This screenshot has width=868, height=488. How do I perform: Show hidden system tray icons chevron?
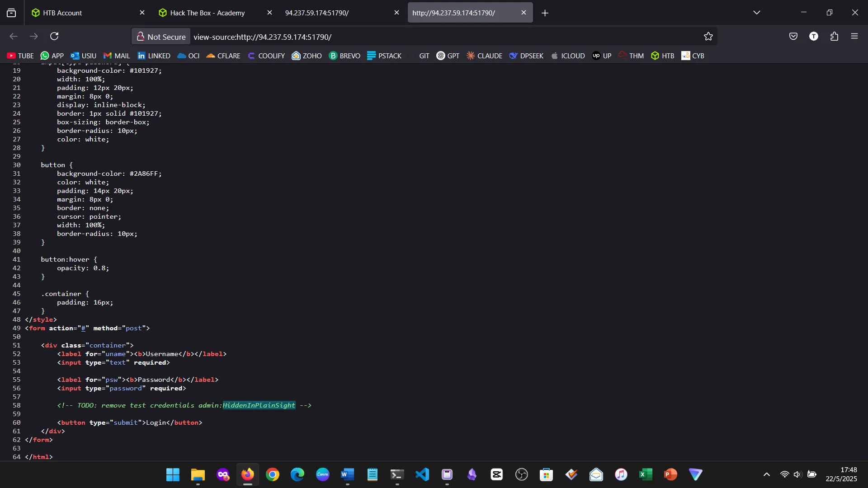[x=767, y=474]
